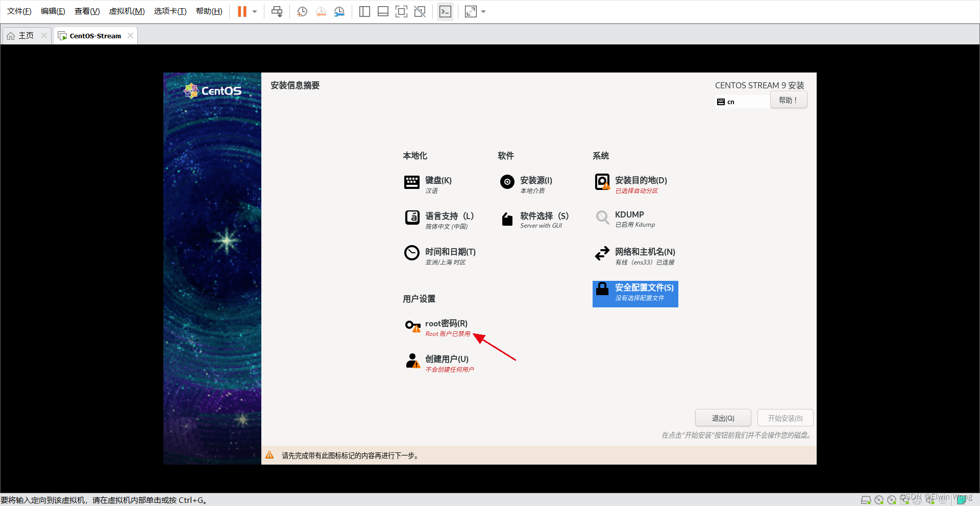Screen dimensions: 980x506
Task: Open the 虚拟机(M) menu
Action: [x=127, y=11]
